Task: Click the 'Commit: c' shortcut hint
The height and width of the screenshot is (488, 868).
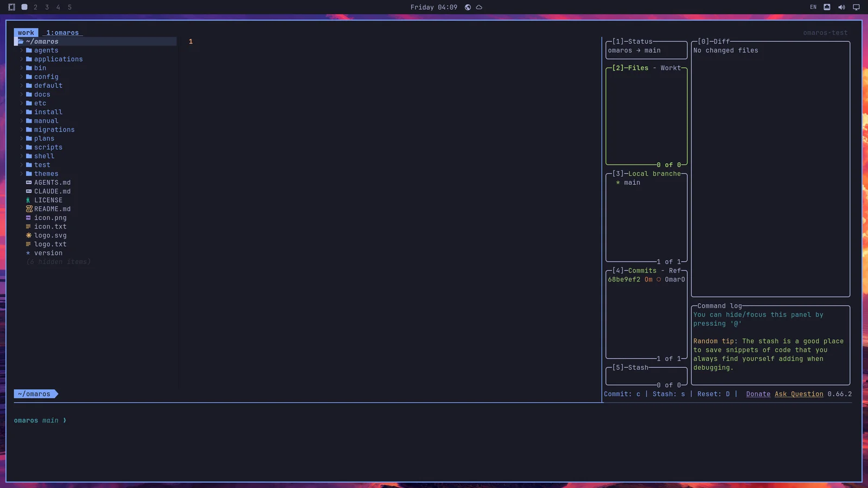Action: [x=622, y=394]
